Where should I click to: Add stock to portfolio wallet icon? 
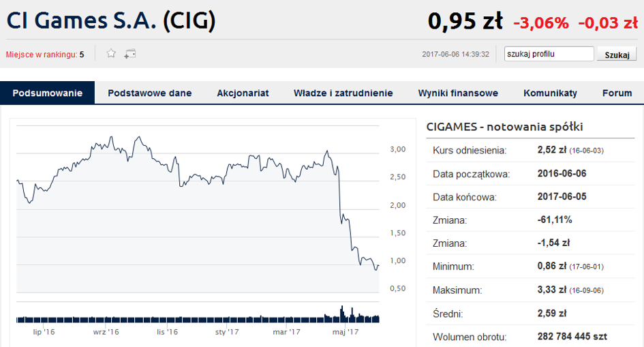[x=129, y=54]
